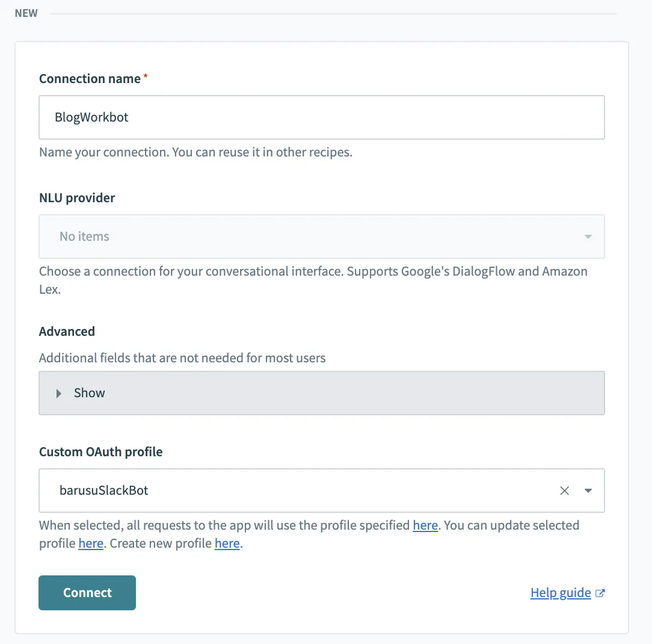Screen dimensions: 652x644
Task: Click the 'NEW' section header
Action: tap(26, 13)
